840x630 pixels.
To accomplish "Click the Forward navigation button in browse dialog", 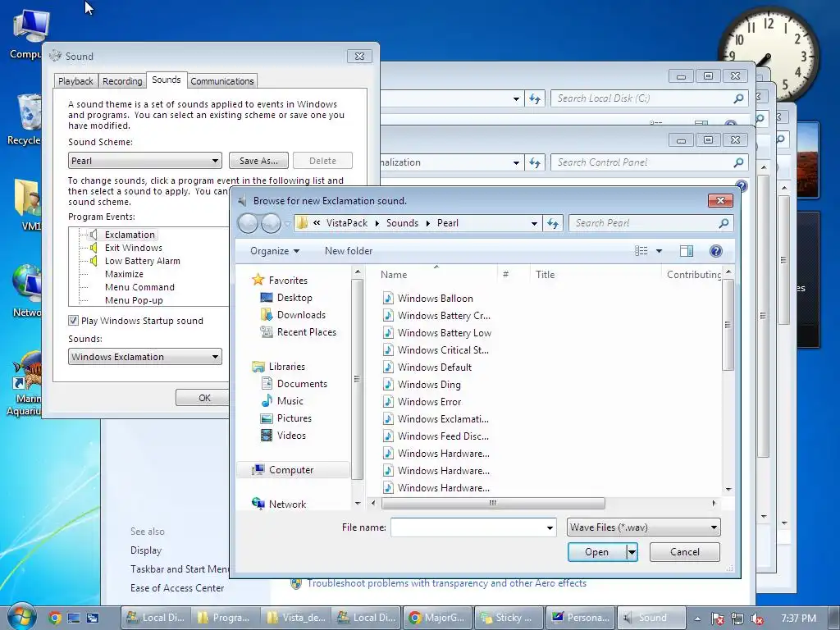I will click(x=271, y=223).
